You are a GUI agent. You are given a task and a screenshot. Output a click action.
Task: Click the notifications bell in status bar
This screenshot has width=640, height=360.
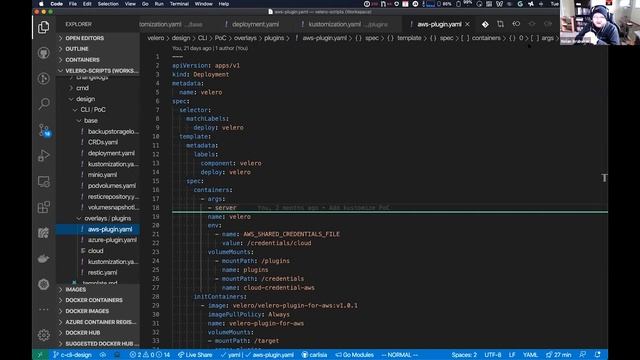point(598,355)
